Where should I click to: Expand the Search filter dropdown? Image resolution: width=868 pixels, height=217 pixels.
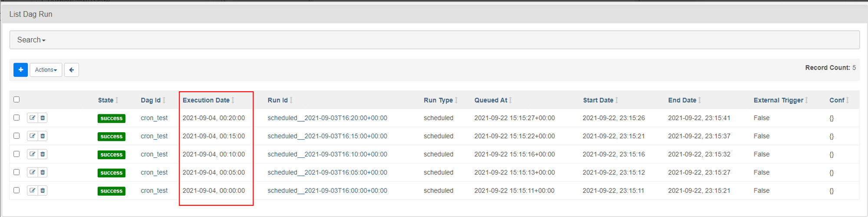coord(31,40)
